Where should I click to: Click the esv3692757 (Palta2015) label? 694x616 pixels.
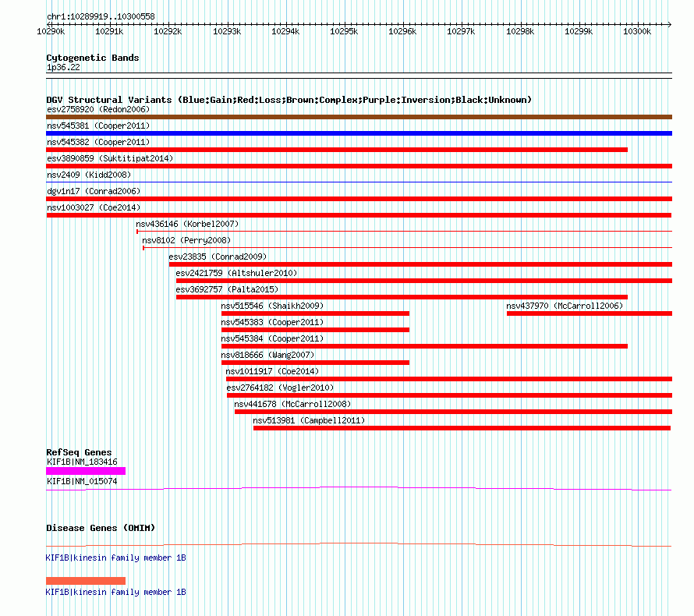click(x=227, y=289)
